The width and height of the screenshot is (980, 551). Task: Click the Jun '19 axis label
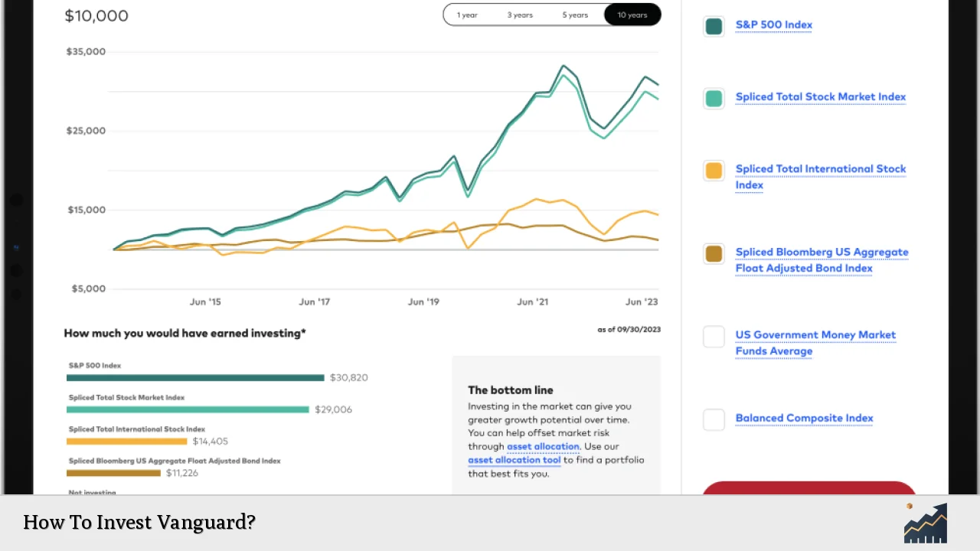423,302
